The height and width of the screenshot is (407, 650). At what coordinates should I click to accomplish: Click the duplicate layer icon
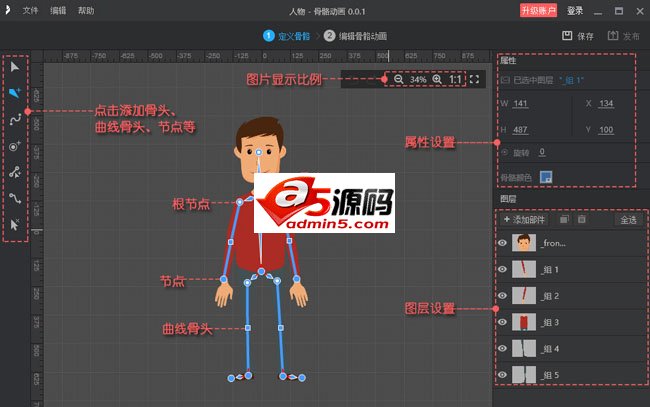(564, 219)
